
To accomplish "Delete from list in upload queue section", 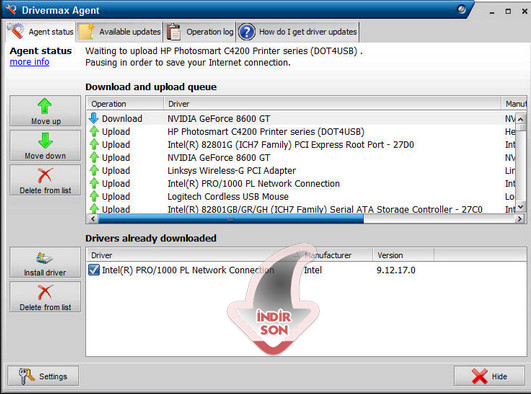I will tap(45, 180).
